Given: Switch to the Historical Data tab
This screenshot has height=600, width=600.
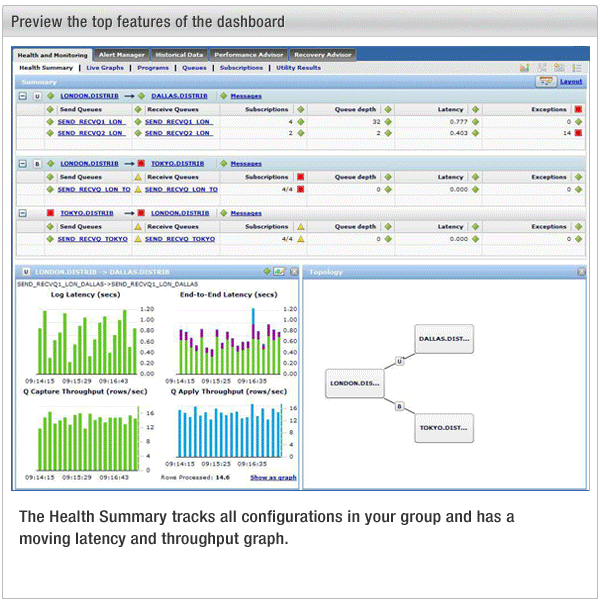Looking at the screenshot, I should click(x=179, y=55).
